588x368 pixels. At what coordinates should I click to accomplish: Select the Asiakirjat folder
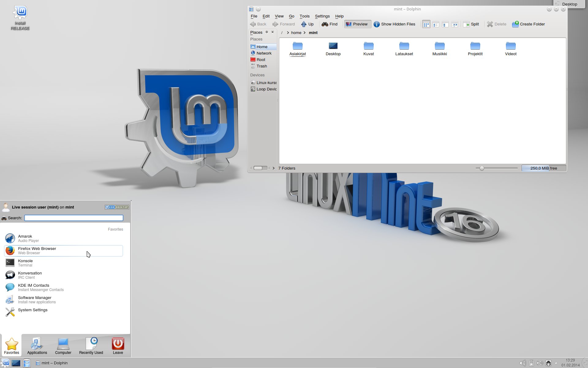tap(298, 49)
